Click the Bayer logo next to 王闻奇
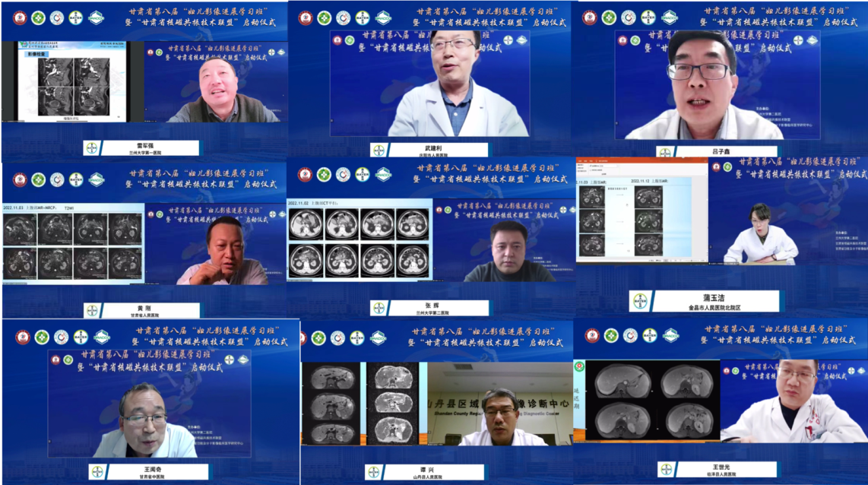The width and height of the screenshot is (868, 485). pos(97,472)
